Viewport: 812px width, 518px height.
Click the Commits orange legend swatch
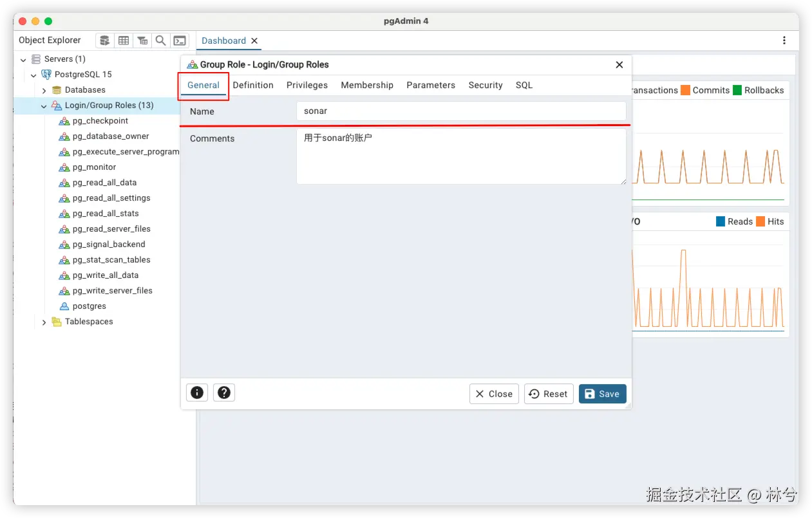[x=685, y=90]
